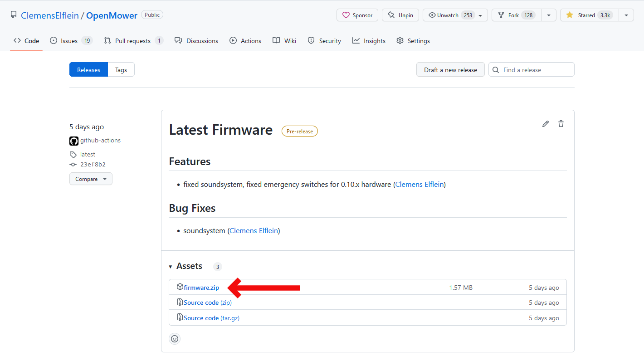Viewport: 644px width, 361px height.
Task: Click the tag icon beside latest
Action: [73, 154]
